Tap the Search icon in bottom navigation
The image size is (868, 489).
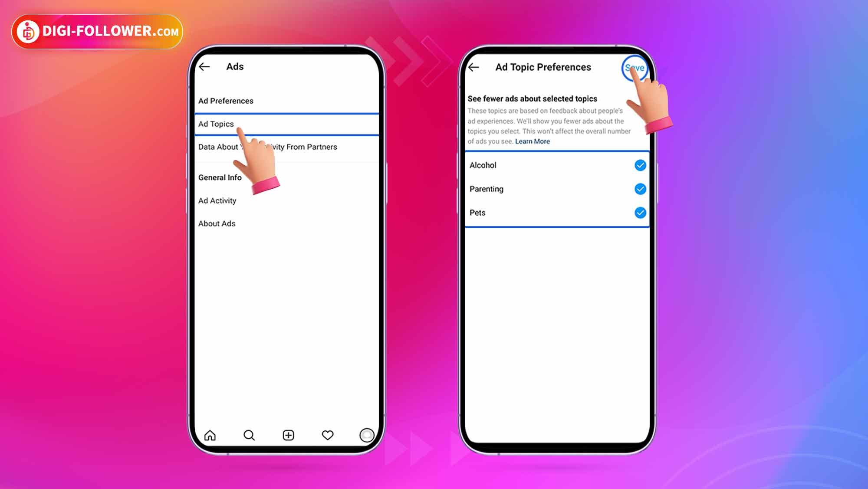[x=249, y=435]
